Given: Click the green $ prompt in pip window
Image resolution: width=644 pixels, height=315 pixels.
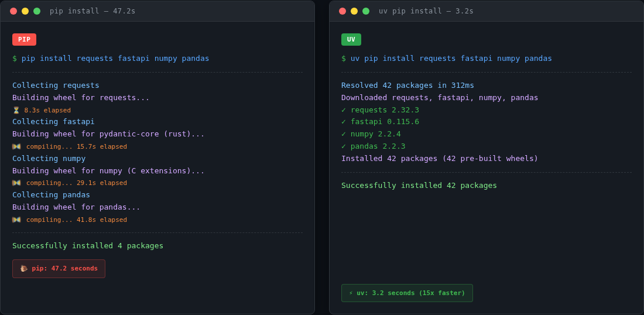Looking at the screenshot, I should (x=15, y=59).
